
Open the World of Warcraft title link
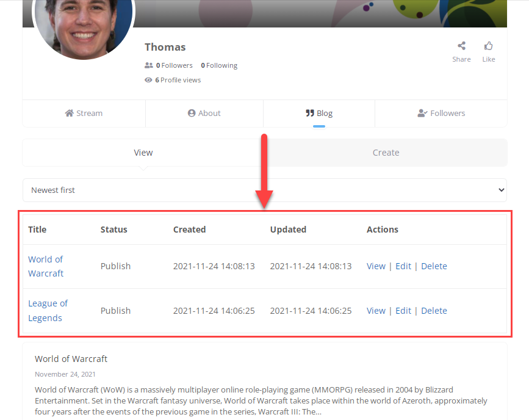46,266
